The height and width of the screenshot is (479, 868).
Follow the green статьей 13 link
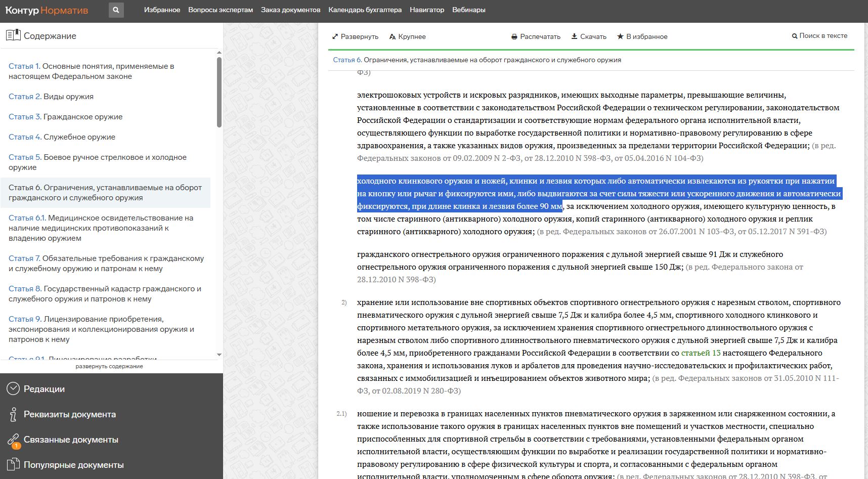701,353
